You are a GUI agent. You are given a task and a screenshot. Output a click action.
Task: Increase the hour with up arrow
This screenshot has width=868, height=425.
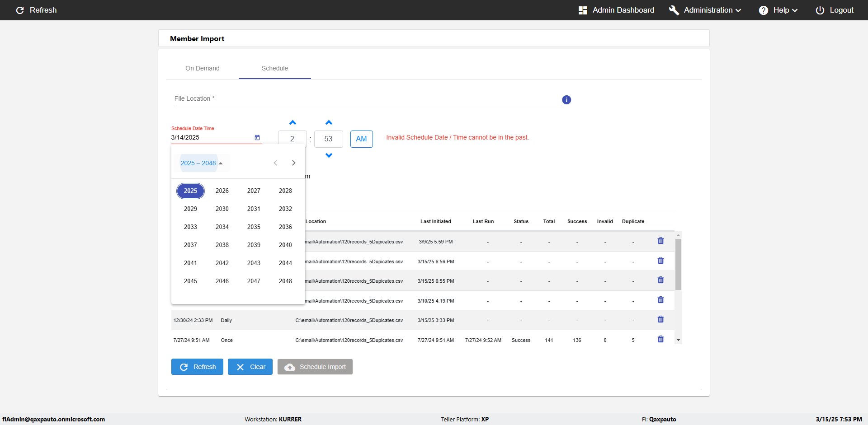pos(292,122)
